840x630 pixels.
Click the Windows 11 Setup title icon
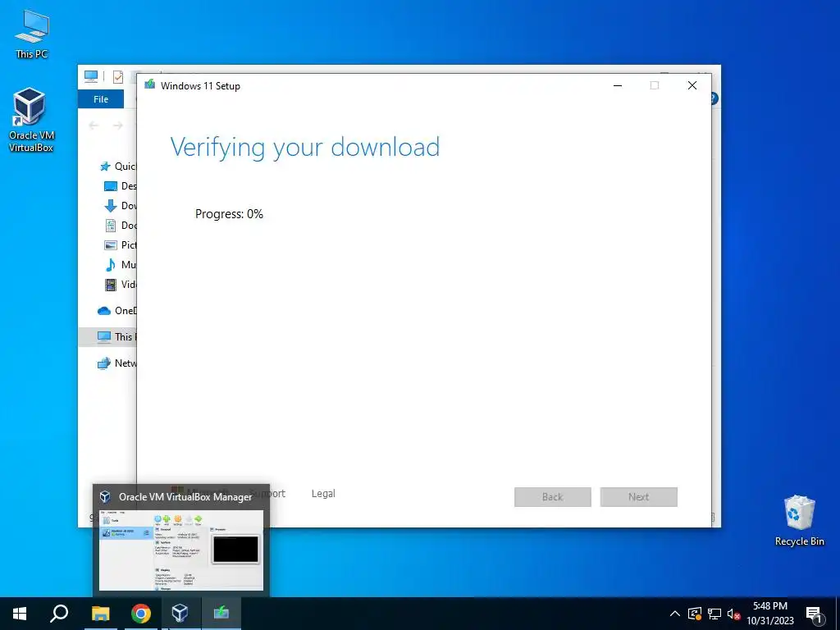(x=150, y=84)
